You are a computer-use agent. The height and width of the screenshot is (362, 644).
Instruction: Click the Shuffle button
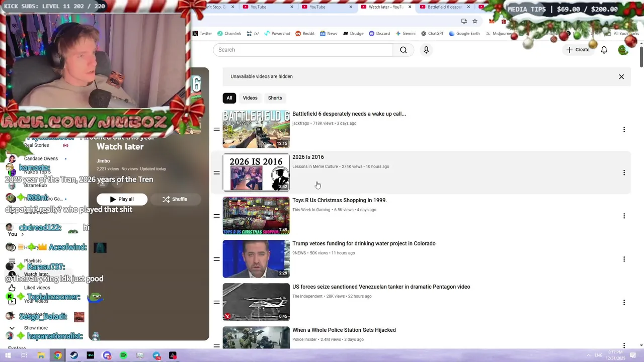(x=175, y=199)
